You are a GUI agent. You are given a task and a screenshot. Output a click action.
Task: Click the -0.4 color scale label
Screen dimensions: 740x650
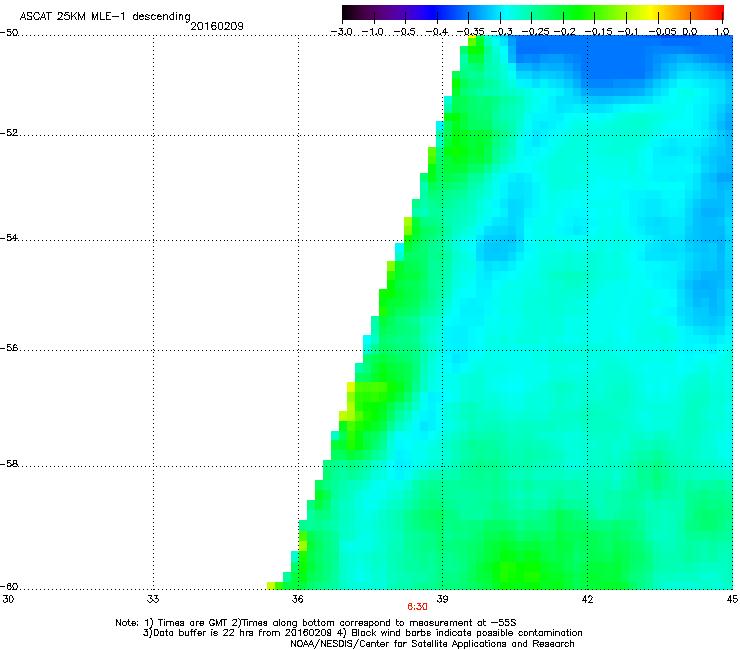[x=436, y=32]
